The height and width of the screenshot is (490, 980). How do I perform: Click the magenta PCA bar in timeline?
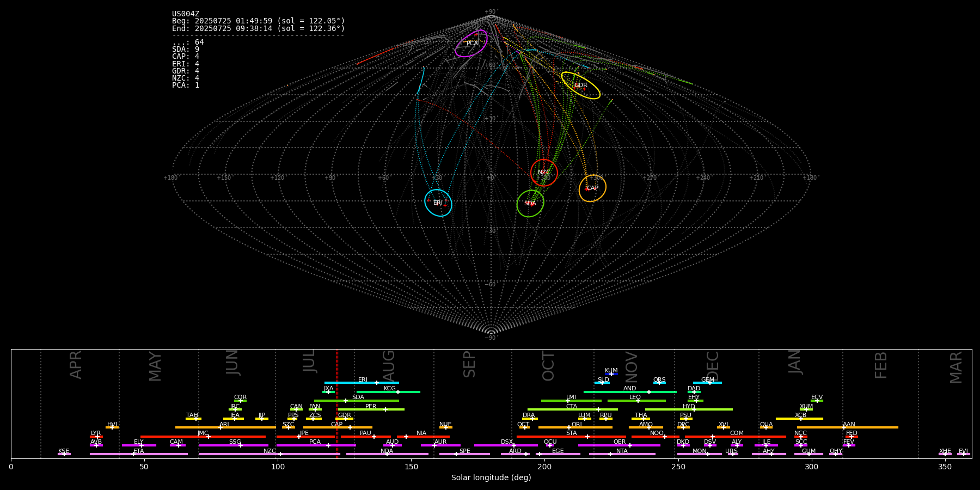click(x=316, y=445)
